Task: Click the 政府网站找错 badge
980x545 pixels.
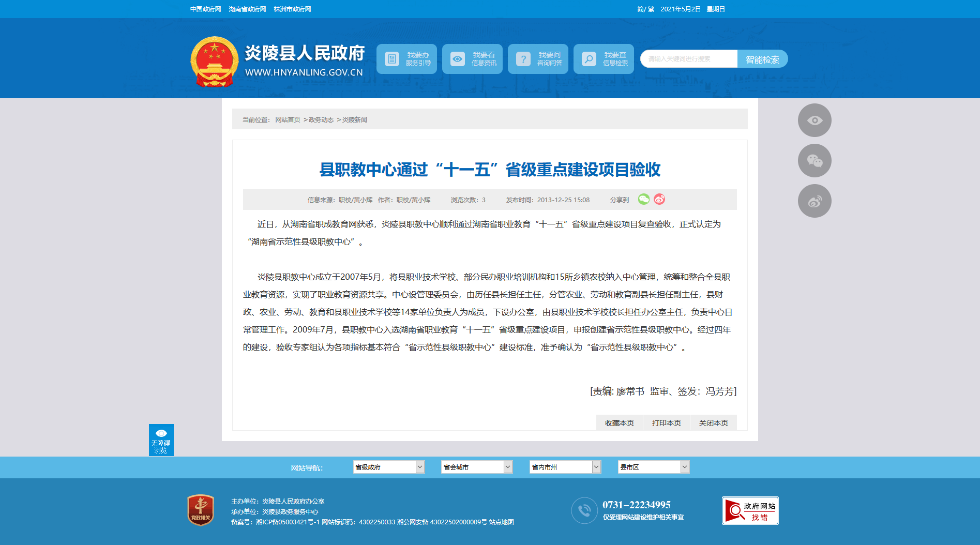Action: tap(750, 511)
